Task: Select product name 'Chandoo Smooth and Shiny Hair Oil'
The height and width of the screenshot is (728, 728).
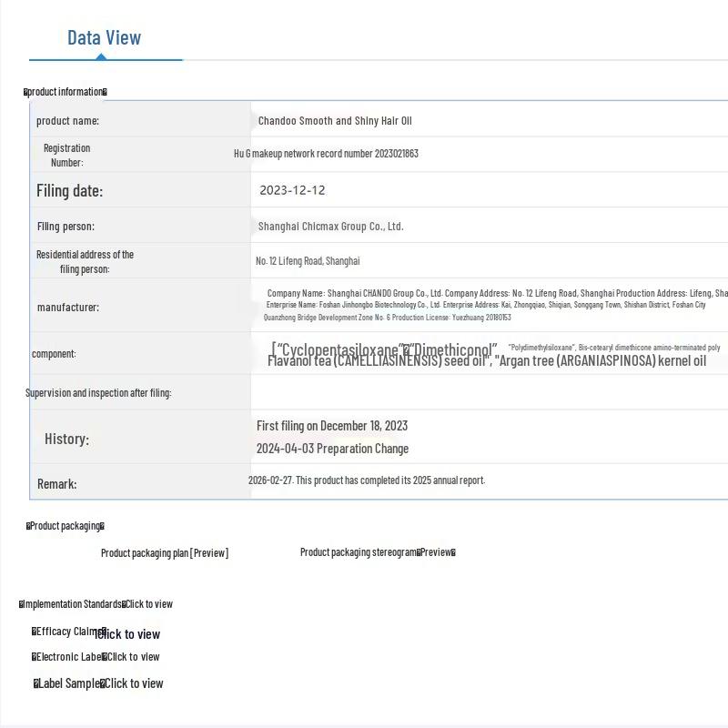Action: (335, 121)
